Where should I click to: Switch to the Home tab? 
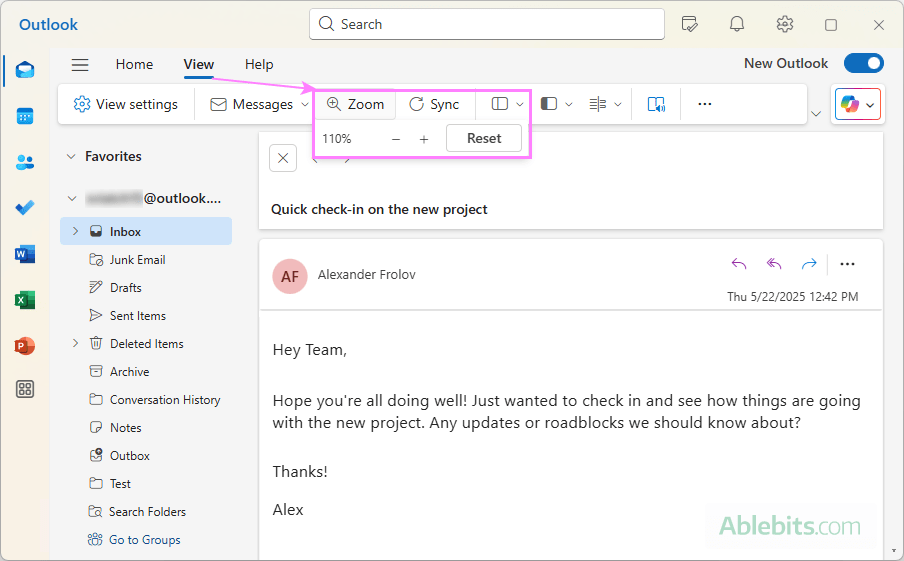134,65
